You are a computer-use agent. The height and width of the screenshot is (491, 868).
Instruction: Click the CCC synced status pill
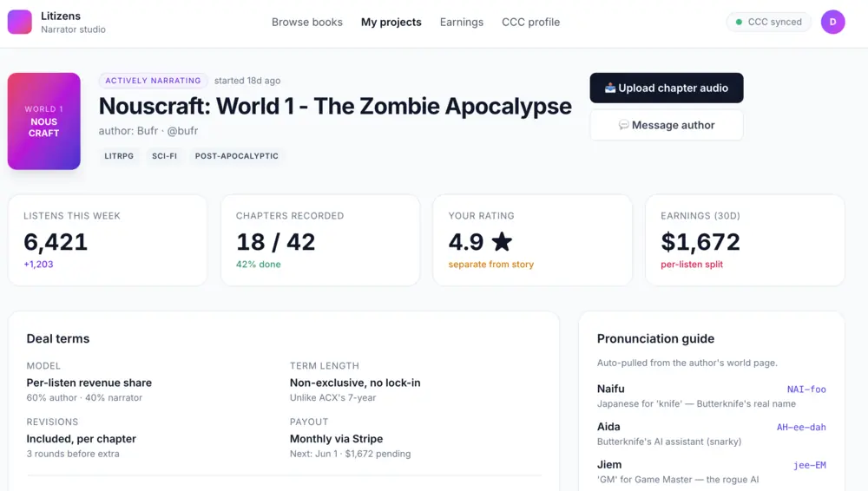click(768, 23)
